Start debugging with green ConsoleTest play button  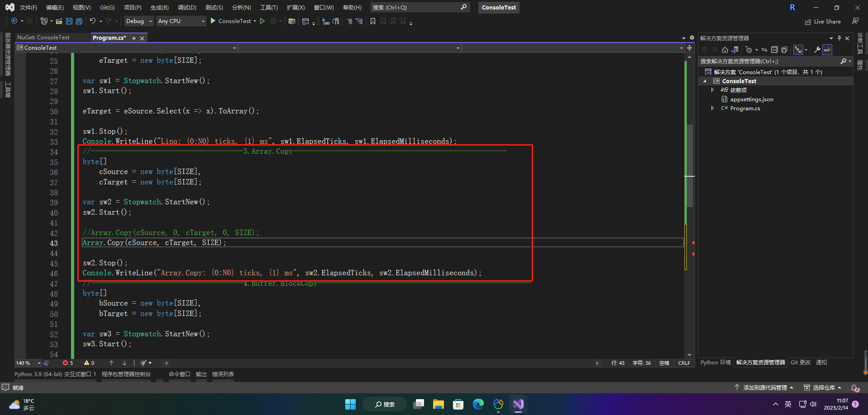(x=230, y=21)
